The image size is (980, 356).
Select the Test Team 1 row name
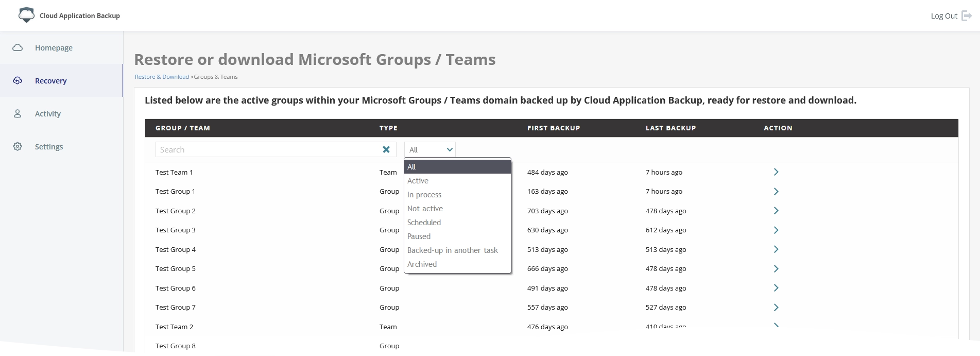[174, 172]
